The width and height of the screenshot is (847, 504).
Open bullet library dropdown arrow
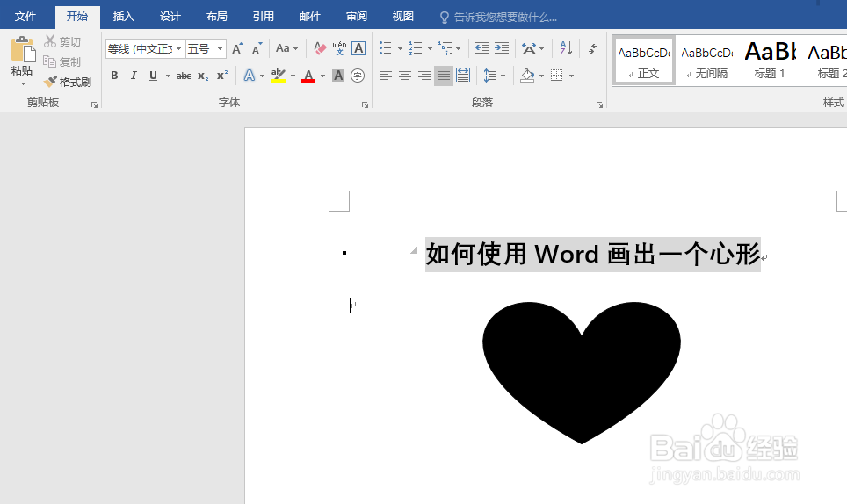[x=401, y=49]
